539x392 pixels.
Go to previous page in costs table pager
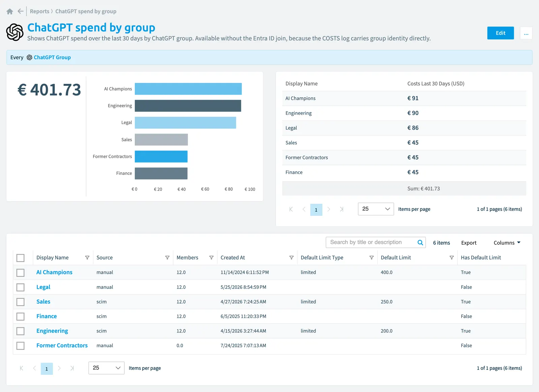[x=304, y=209]
